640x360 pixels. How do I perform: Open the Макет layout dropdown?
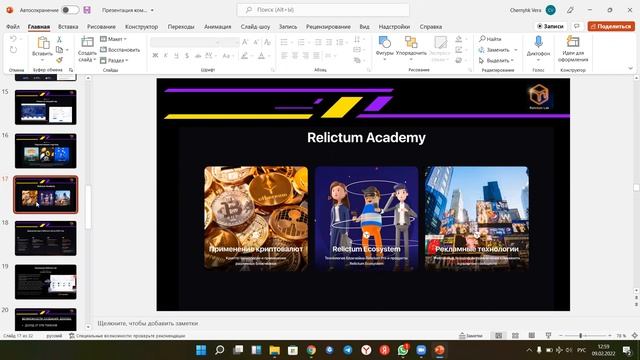click(113, 39)
